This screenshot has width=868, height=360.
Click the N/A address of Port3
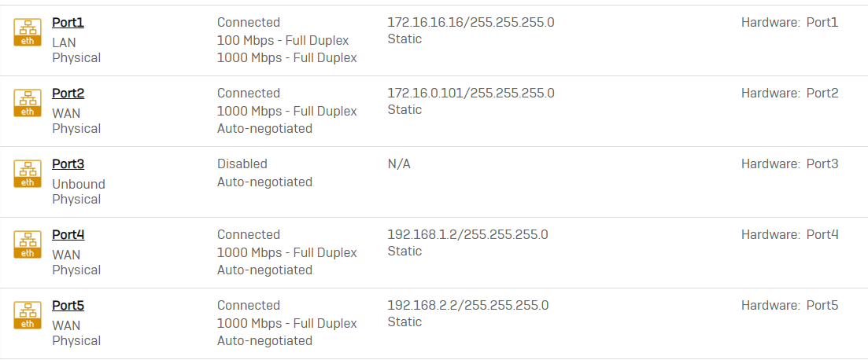tap(399, 164)
